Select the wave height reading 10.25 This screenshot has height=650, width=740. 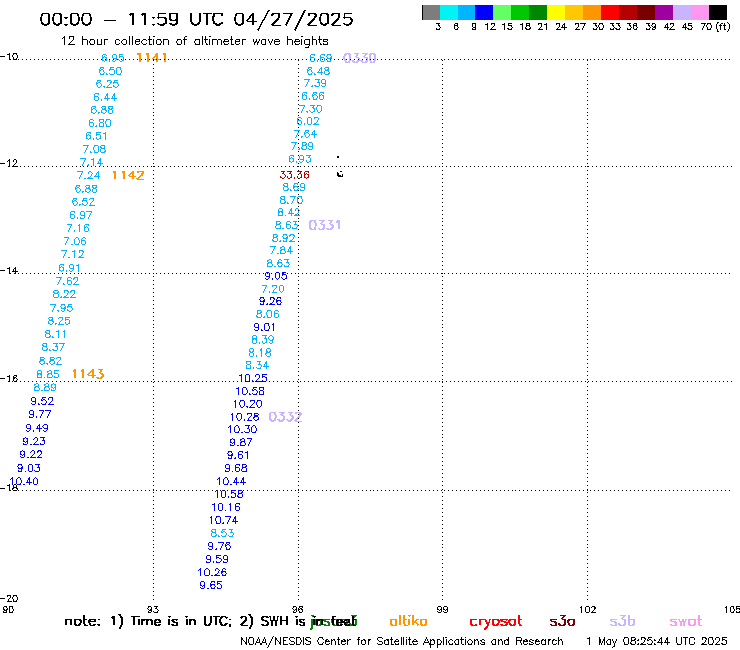point(253,378)
